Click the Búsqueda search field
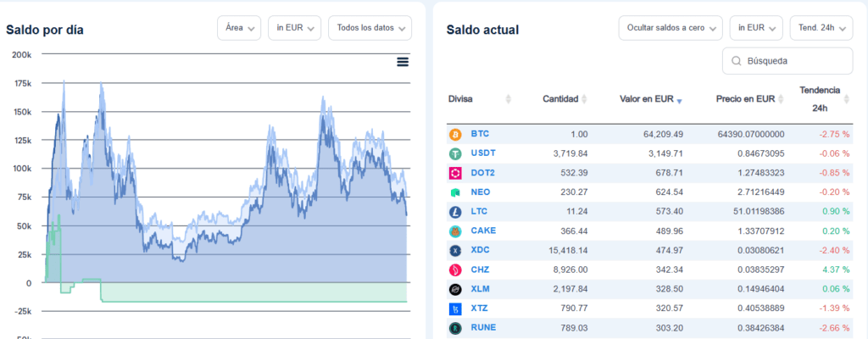 pos(787,61)
